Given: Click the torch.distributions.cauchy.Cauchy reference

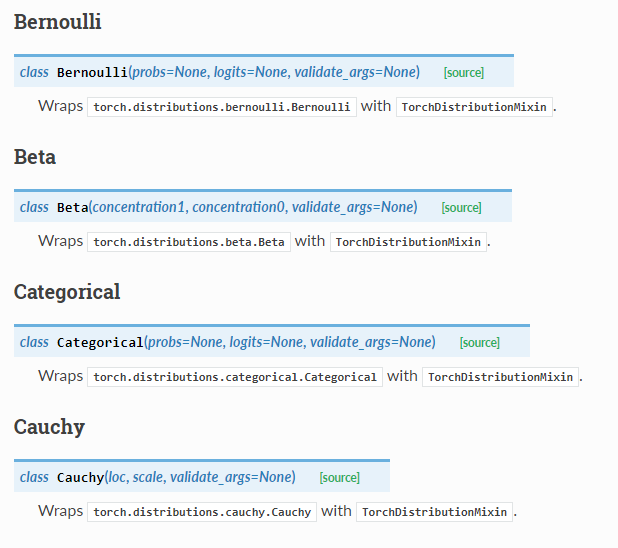Looking at the screenshot, I should click(x=202, y=512).
